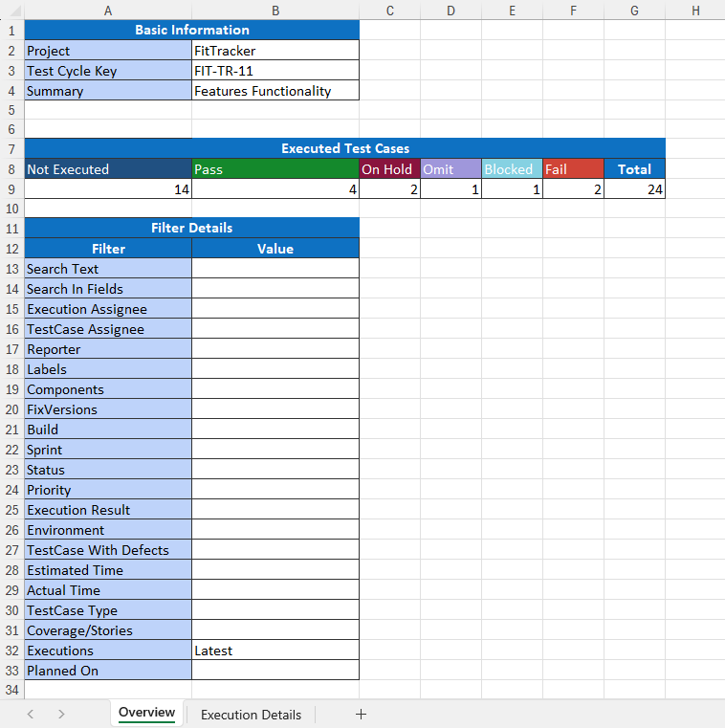Click empty value cell beside Priority
725x728 pixels.
275,490
